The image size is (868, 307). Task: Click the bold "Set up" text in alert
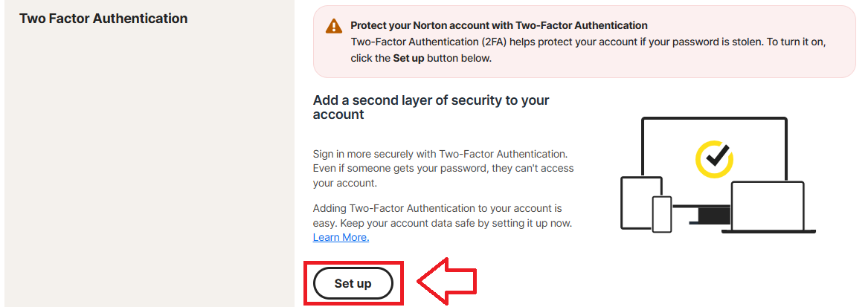[408, 59]
